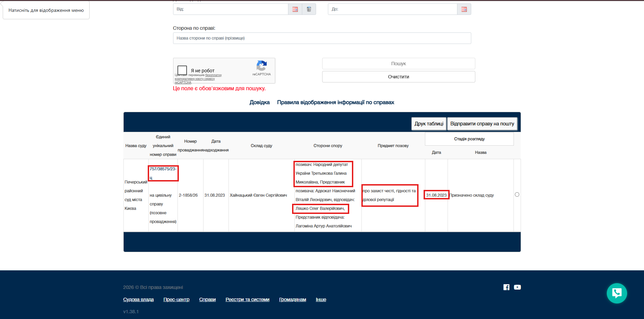Open the Реєстри та системи footer link
Image resolution: width=644 pixels, height=319 pixels.
[247, 299]
